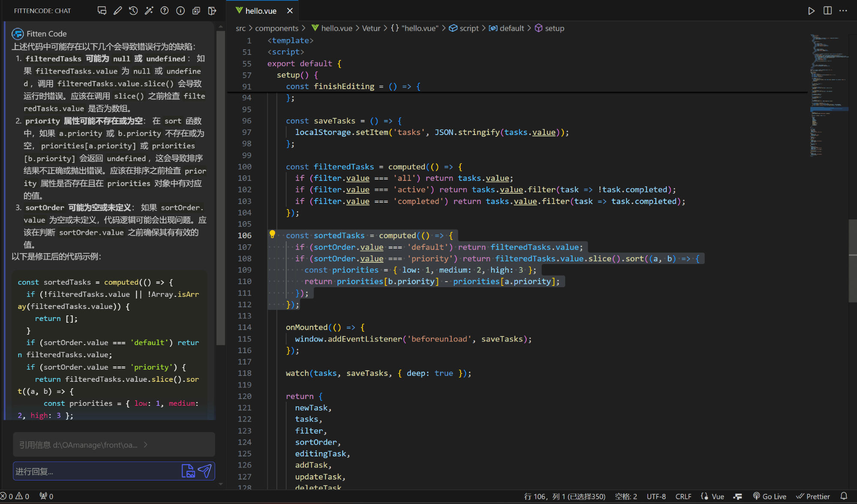This screenshot has height=504, width=857.
Task: Click 'watch' call on line 118
Action: (297, 373)
